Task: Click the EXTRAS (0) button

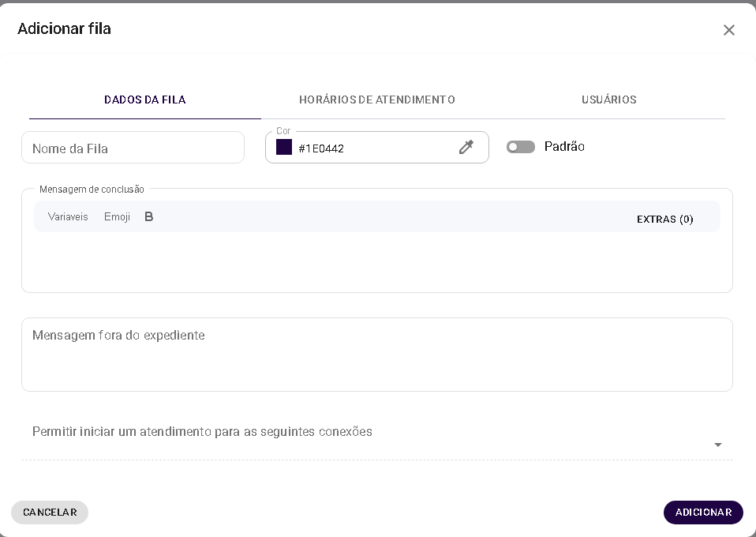Action: (664, 219)
